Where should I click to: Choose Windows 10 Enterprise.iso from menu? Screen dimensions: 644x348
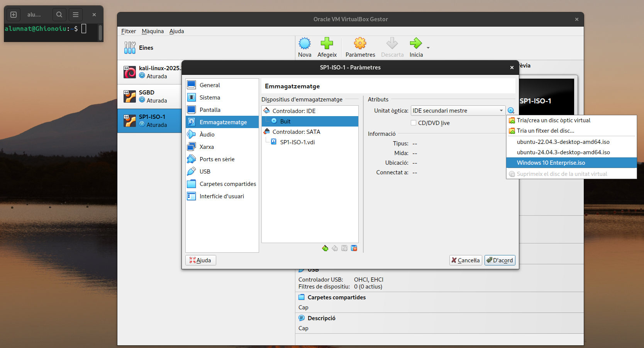(x=551, y=163)
